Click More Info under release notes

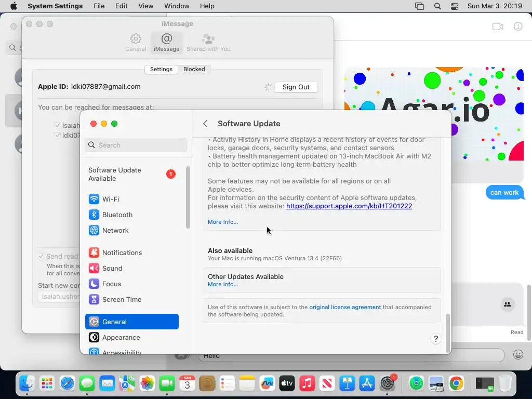pyautogui.click(x=223, y=222)
